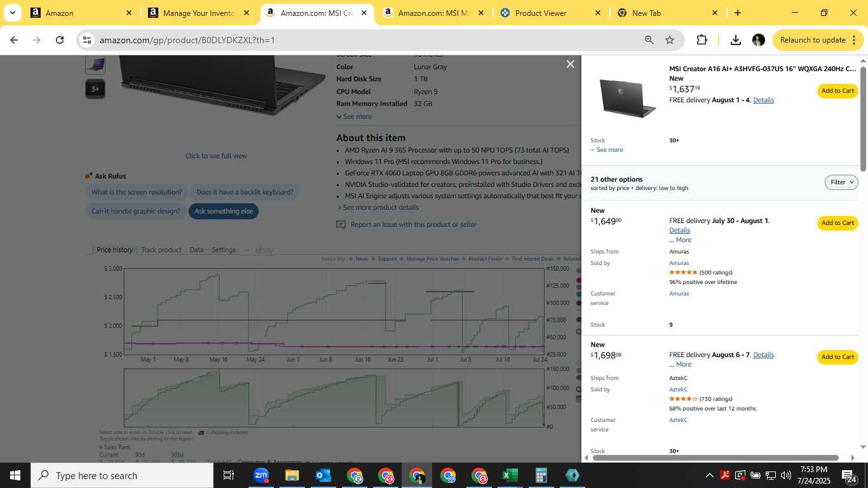This screenshot has height=488, width=868.
Task: Close the offers side panel
Action: pos(570,64)
